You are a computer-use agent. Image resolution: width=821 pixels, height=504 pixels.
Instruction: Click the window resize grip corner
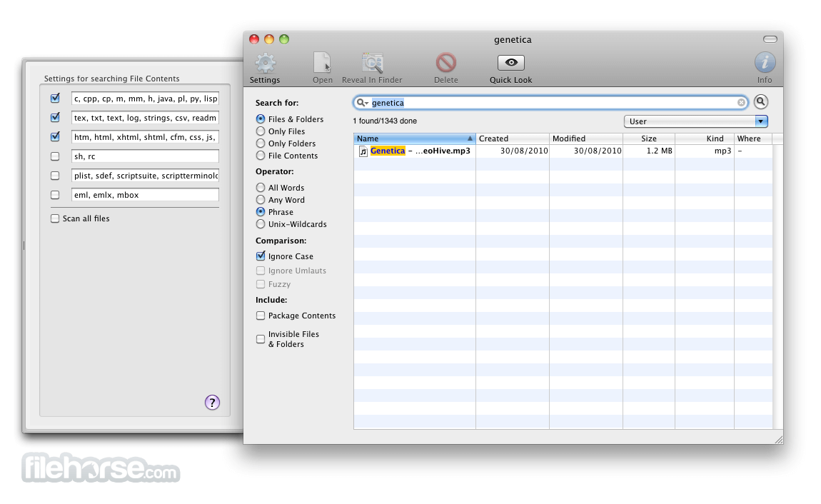(x=779, y=440)
